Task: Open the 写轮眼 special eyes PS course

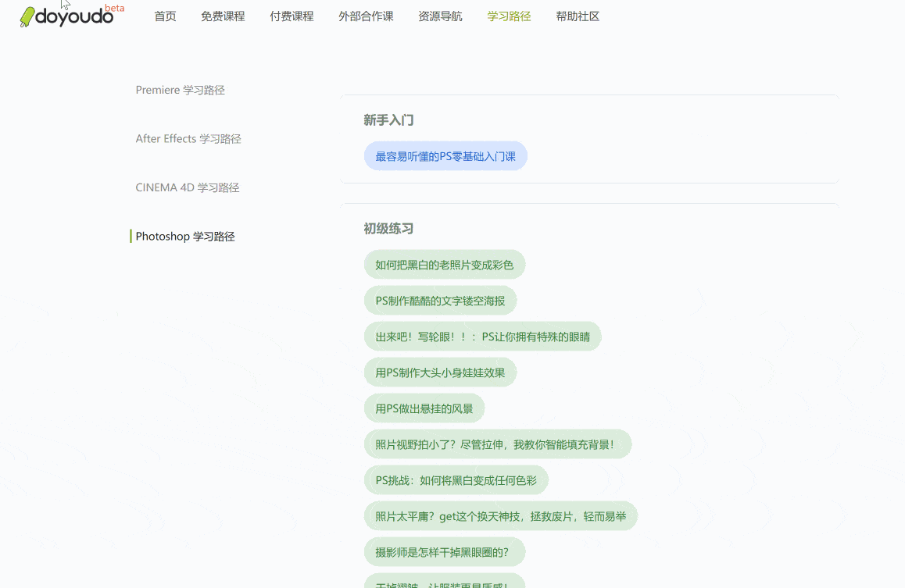Action: (483, 336)
